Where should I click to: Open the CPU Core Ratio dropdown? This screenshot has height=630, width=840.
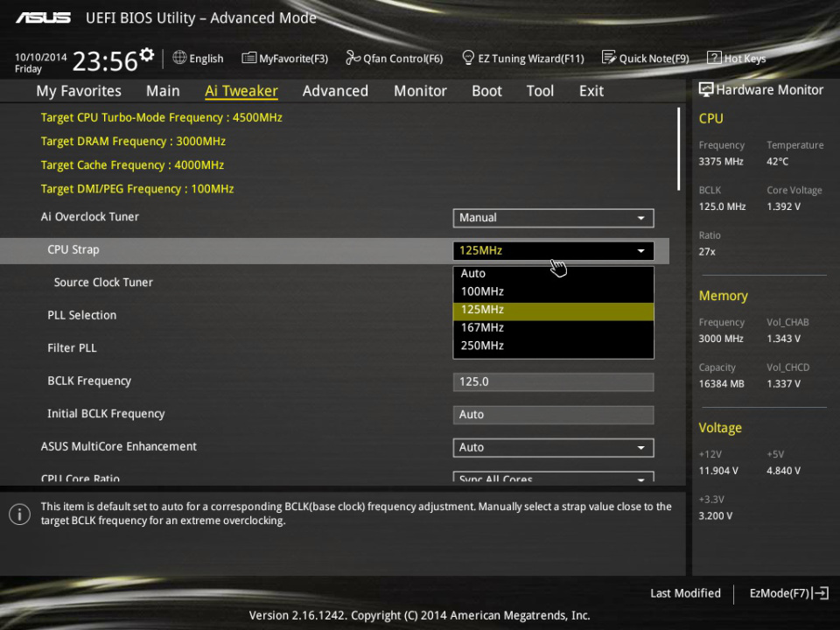553,477
